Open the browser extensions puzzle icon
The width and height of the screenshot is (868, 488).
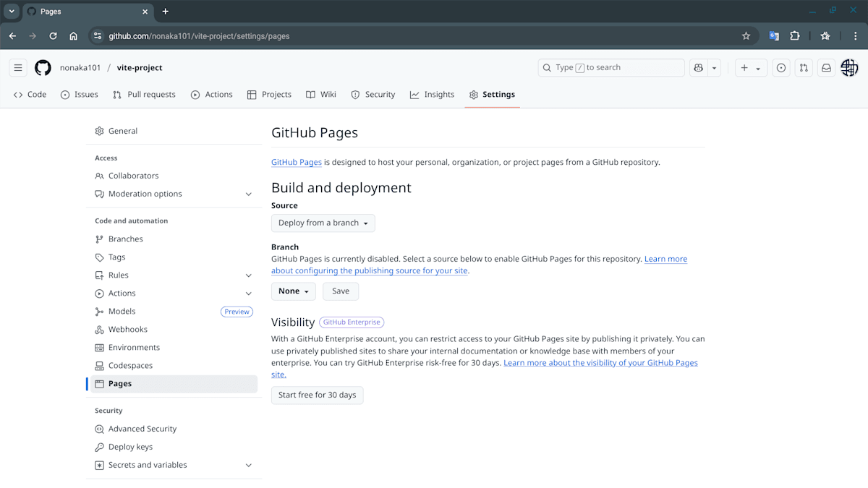pyautogui.click(x=794, y=36)
